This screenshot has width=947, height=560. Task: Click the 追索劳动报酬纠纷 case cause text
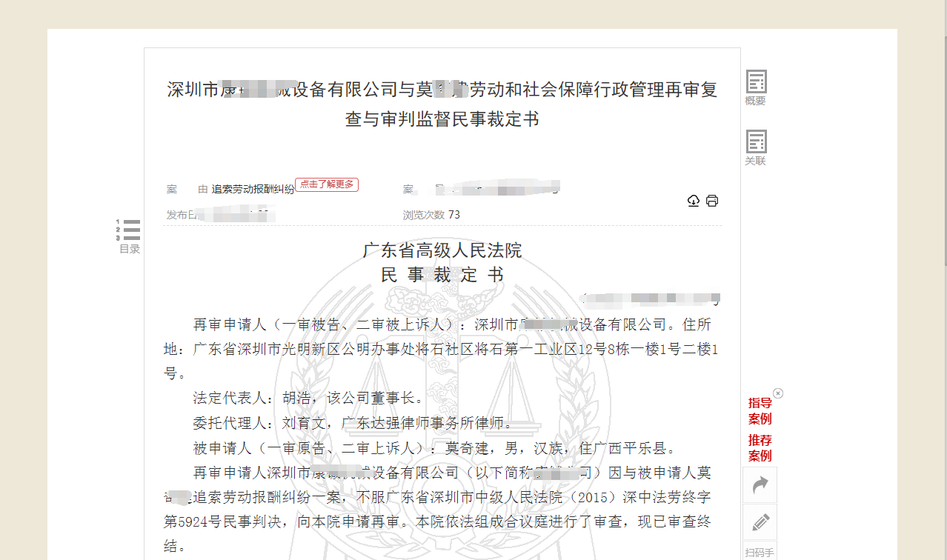(x=253, y=190)
